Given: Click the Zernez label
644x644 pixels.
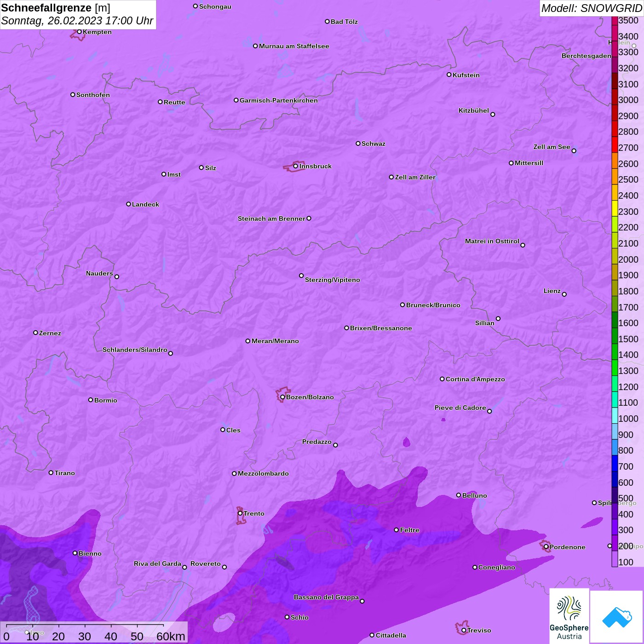Looking at the screenshot, I should [x=50, y=333].
